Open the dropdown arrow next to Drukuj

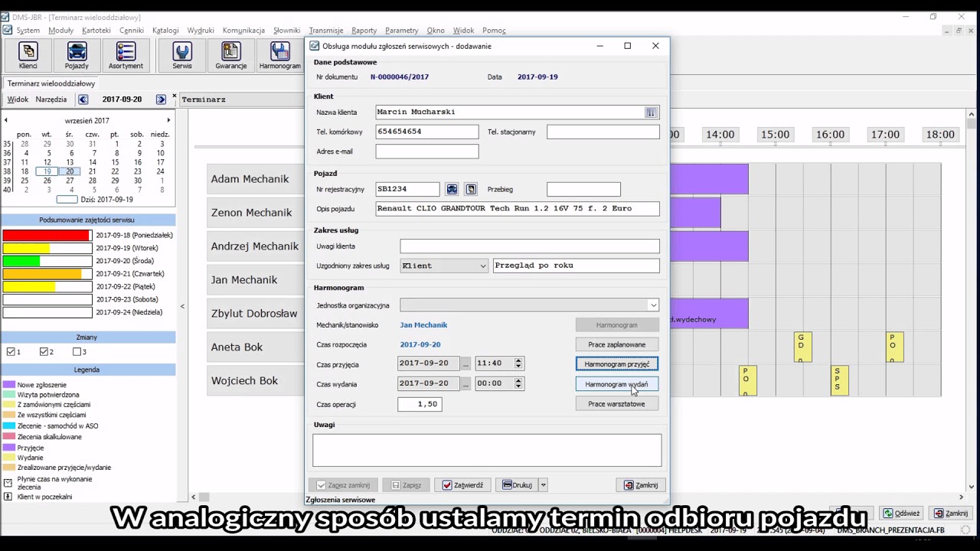coord(543,485)
